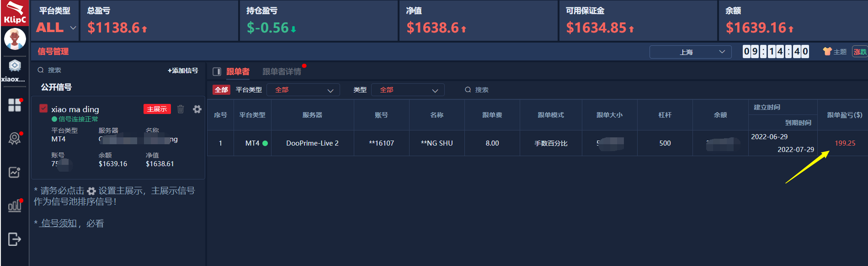Screen dimensions: 868x266
Task: Open the 类型 全部 filter dropdown
Action: point(408,90)
